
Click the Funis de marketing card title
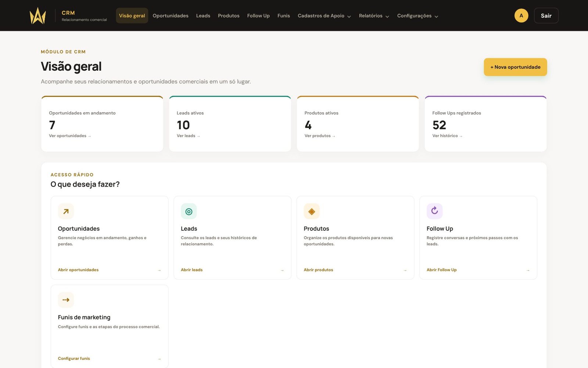pos(84,317)
